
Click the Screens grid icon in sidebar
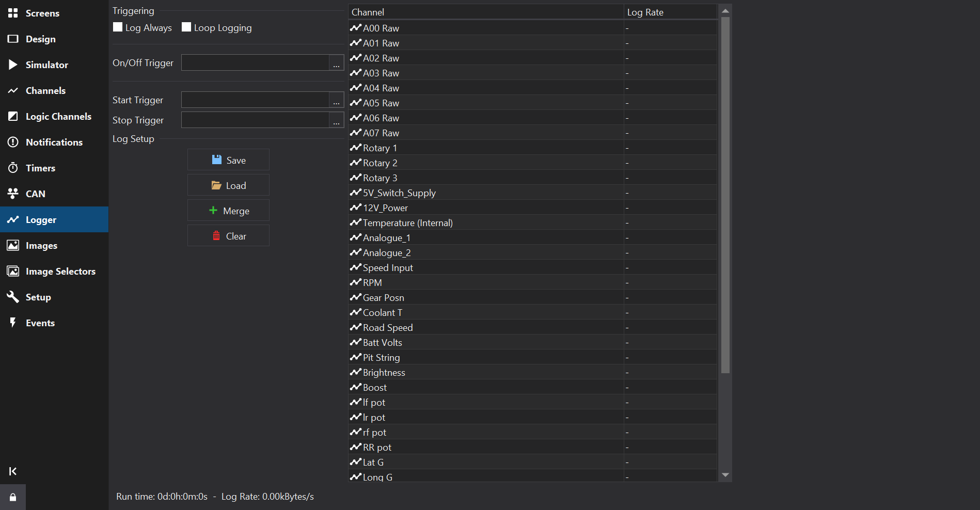click(13, 13)
